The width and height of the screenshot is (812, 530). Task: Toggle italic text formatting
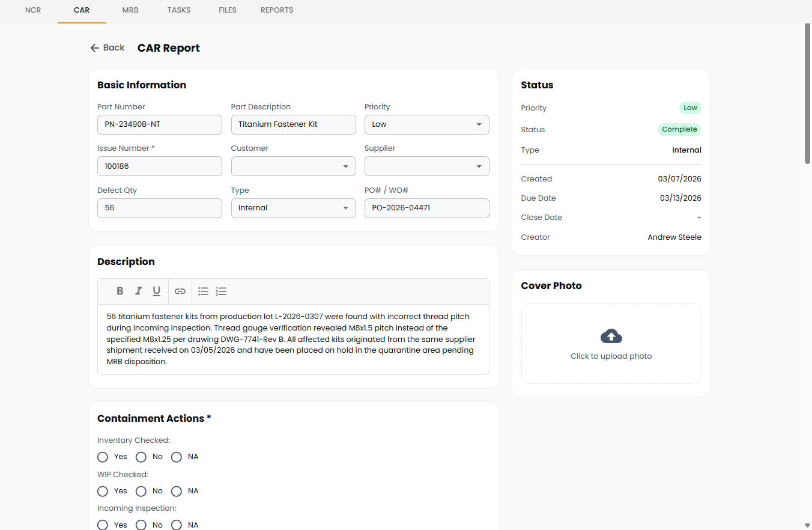point(138,291)
